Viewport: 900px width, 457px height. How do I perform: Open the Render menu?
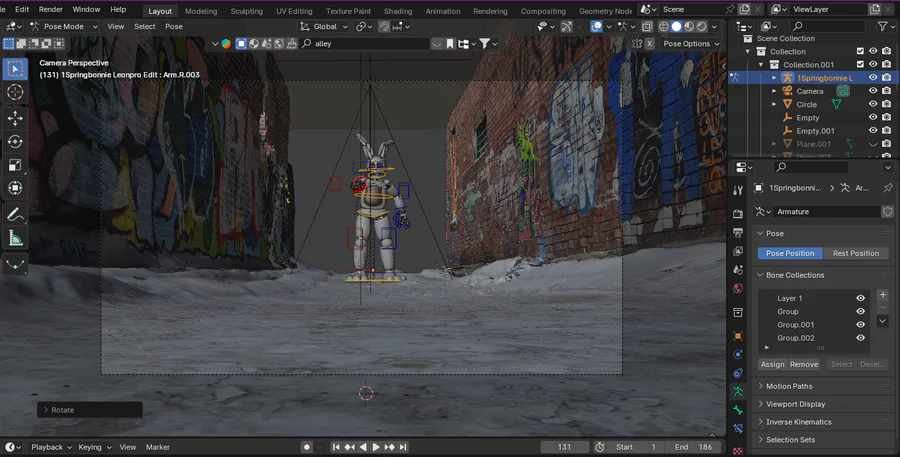coord(51,9)
